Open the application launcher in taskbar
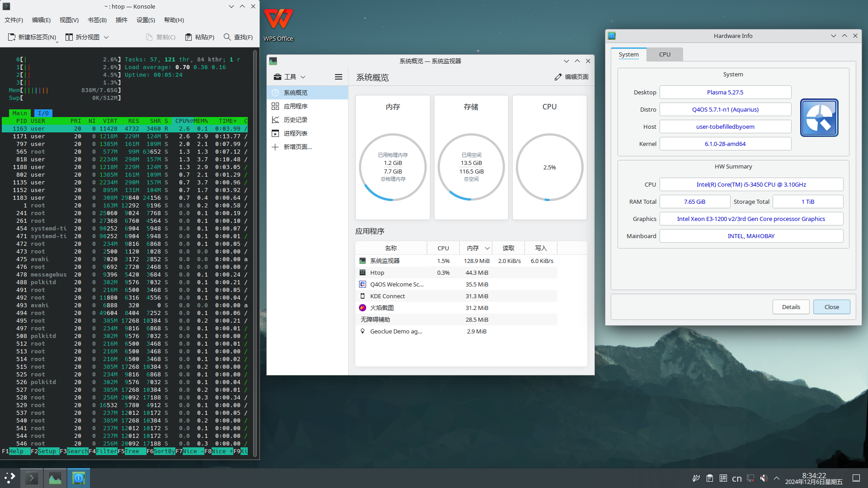This screenshot has height=488, width=868. click(x=10, y=478)
